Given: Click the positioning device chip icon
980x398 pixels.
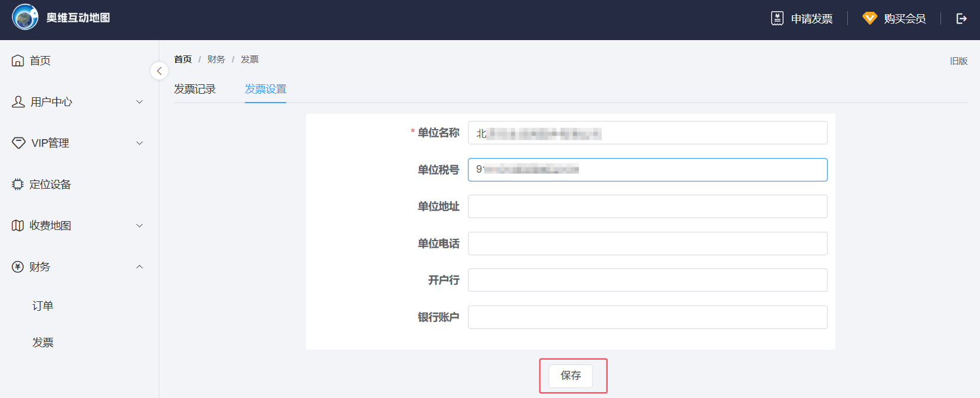Looking at the screenshot, I should 18,185.
